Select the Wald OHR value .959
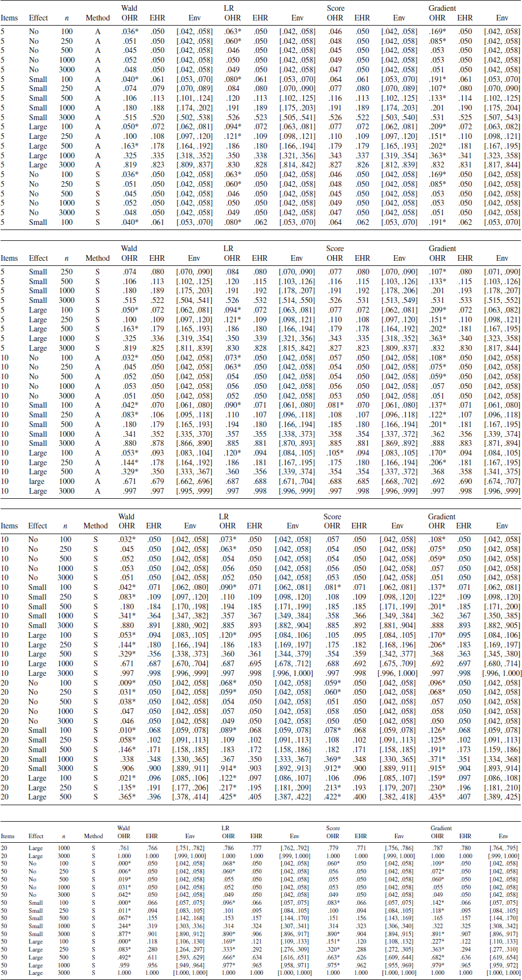 click(124, 965)
